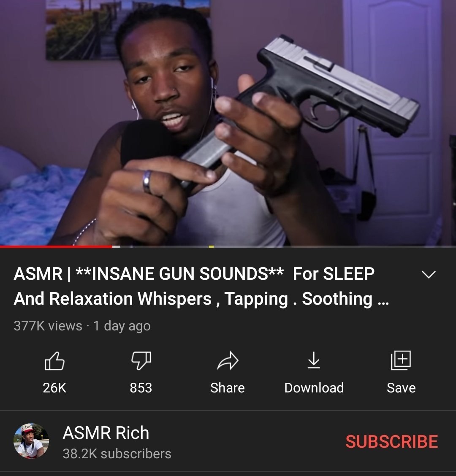Image resolution: width=456 pixels, height=476 pixels.
Task: Tap the video frame to show controls
Action: click(228, 123)
